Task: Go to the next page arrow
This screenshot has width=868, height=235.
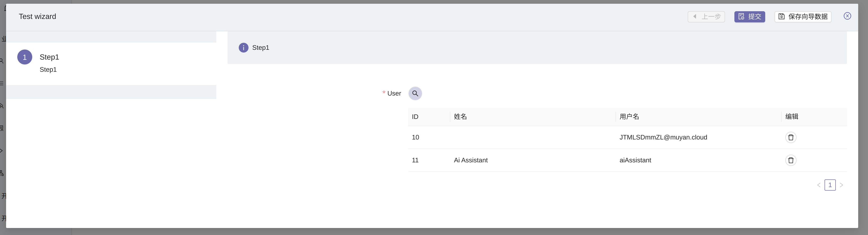Action: click(x=841, y=185)
